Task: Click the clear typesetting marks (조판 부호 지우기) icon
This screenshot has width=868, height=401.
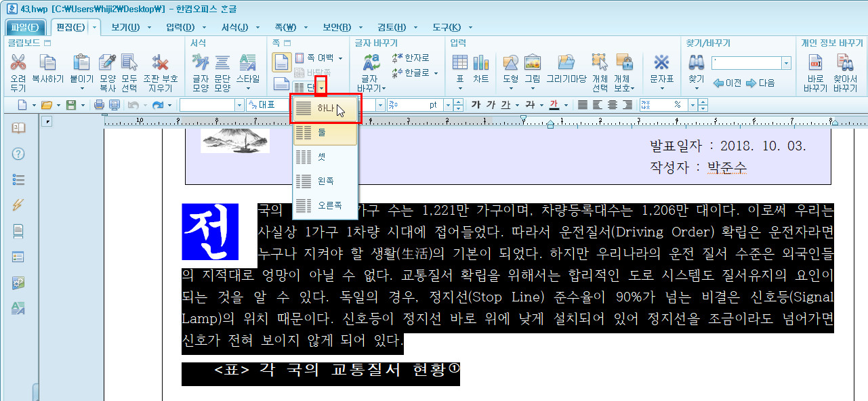Action: click(x=161, y=62)
